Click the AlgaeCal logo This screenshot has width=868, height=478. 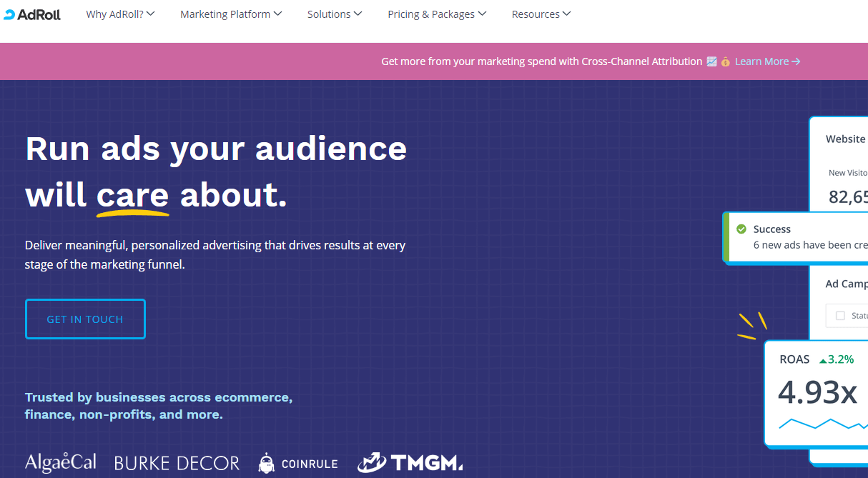pyautogui.click(x=61, y=463)
